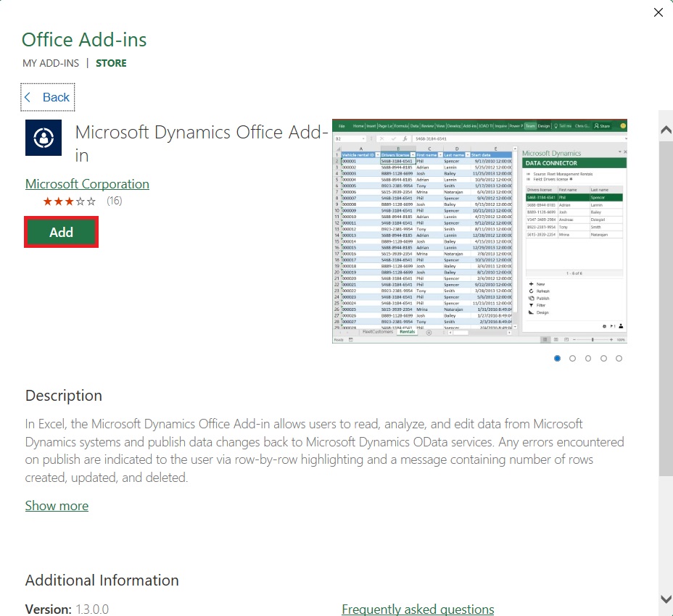Select the fifth screenshot carousel dot
This screenshot has width=673, height=616.
[619, 358]
